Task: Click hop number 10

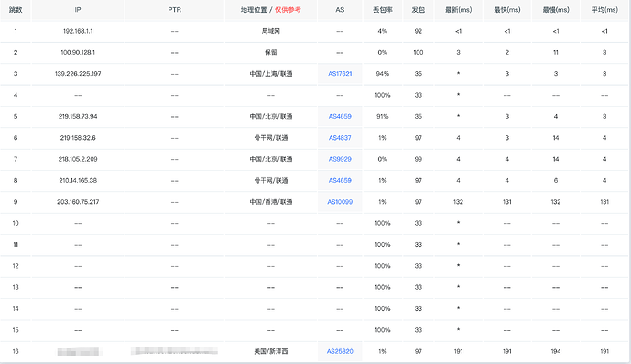Action: tap(16, 223)
